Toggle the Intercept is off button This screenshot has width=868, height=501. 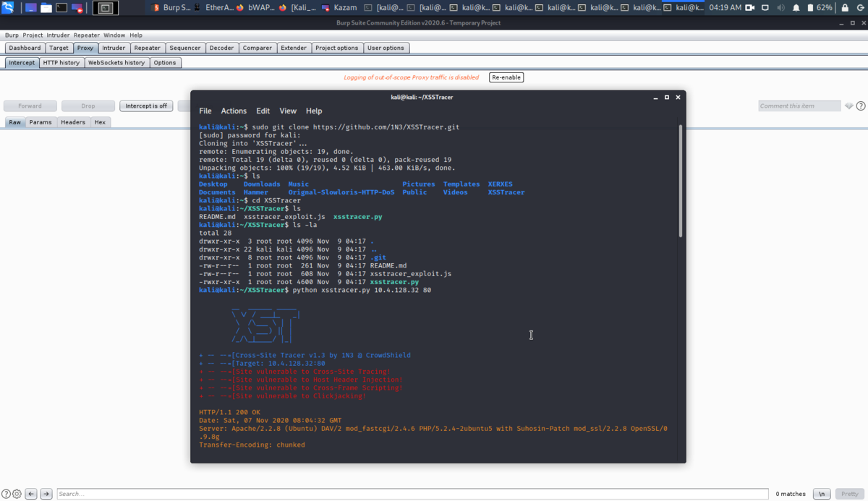point(146,106)
